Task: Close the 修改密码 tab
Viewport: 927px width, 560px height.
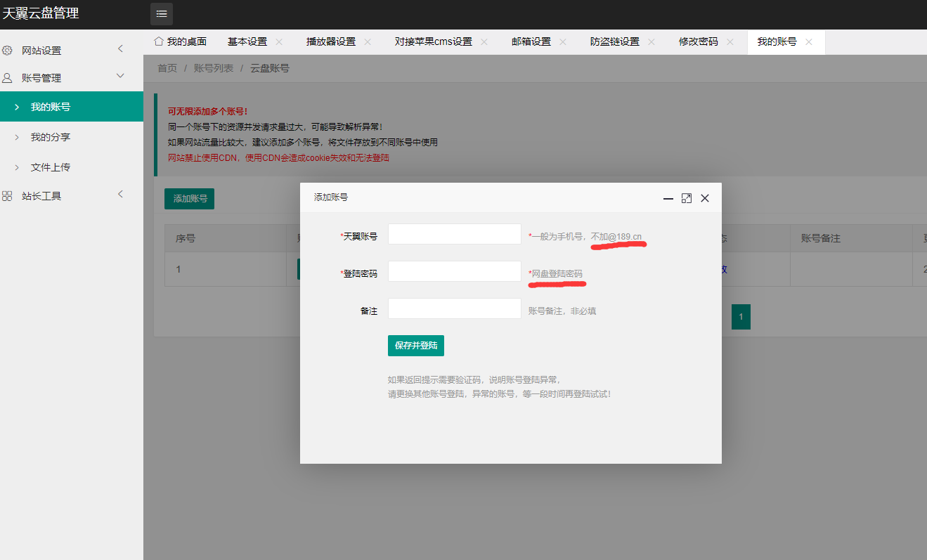Action: coord(730,41)
